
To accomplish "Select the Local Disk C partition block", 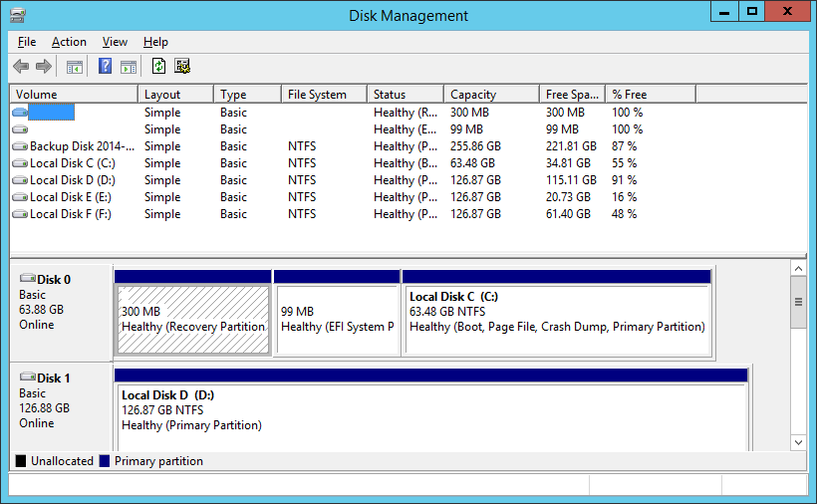I will (556, 319).
